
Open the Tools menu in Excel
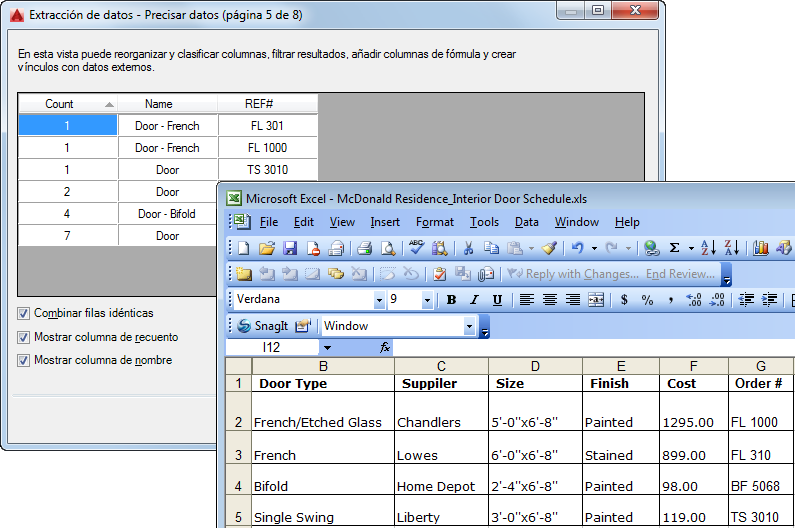tap(484, 222)
